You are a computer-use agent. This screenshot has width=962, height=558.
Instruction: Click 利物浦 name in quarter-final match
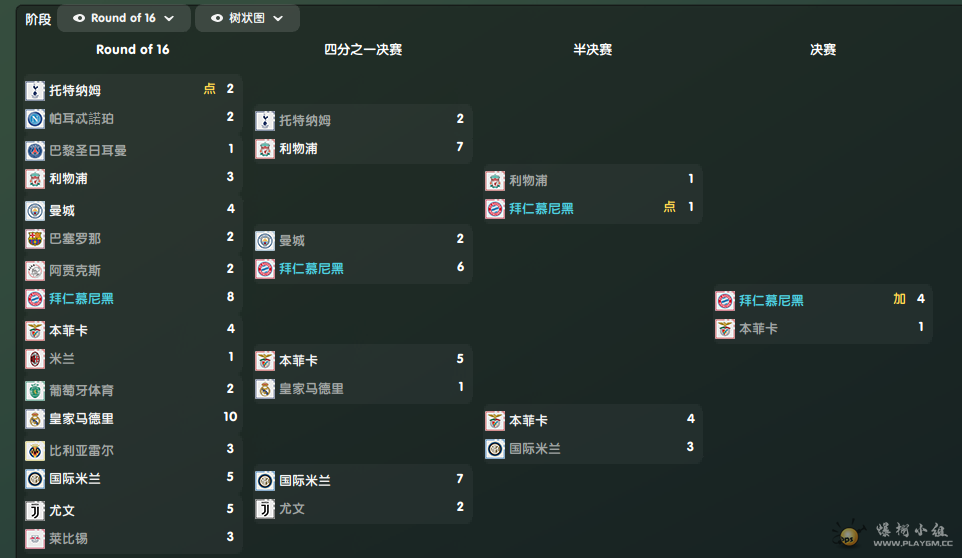298,149
